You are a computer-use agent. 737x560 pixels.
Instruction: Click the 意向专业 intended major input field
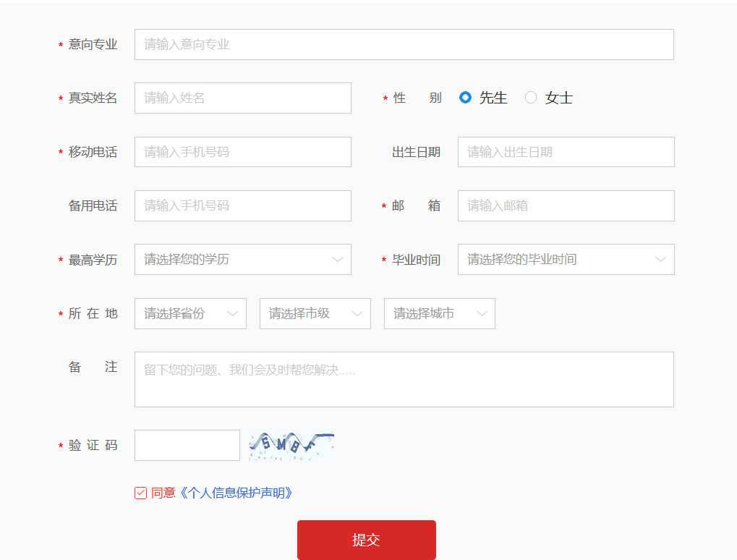(x=403, y=44)
